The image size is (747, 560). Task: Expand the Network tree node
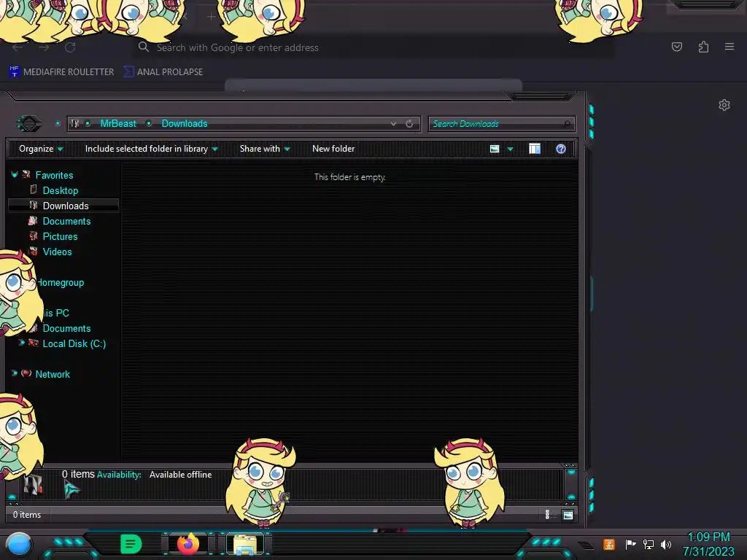pyautogui.click(x=15, y=373)
